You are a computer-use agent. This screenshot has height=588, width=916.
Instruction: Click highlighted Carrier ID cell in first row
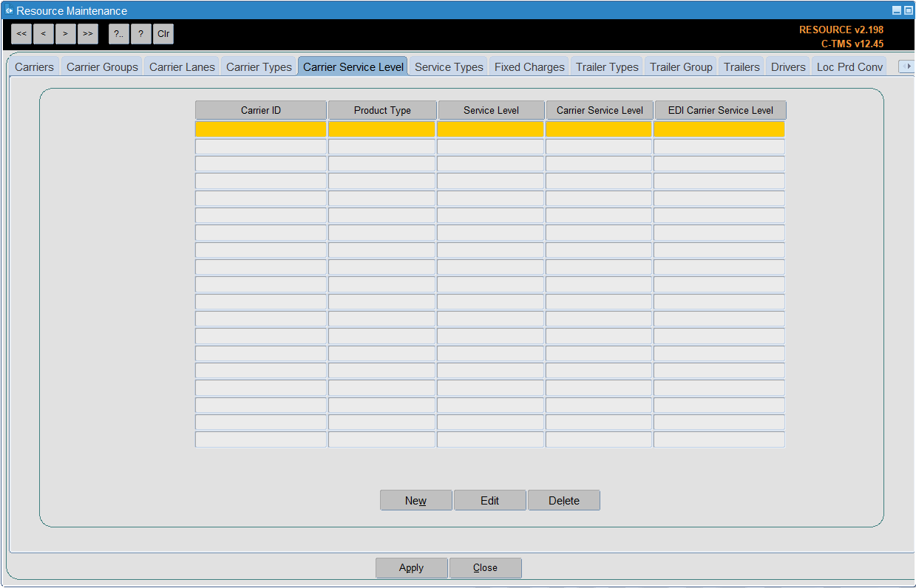[260, 129]
